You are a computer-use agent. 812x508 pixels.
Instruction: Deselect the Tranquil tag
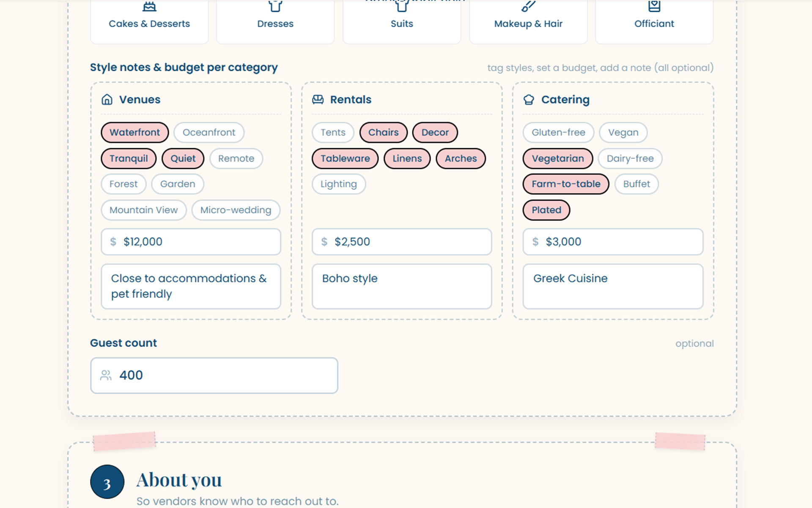(x=129, y=159)
